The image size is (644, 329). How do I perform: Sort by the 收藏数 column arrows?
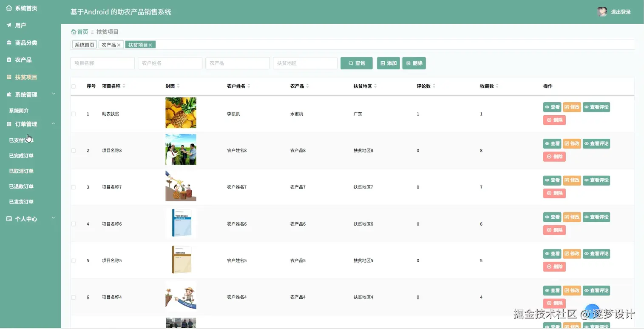pos(497,86)
